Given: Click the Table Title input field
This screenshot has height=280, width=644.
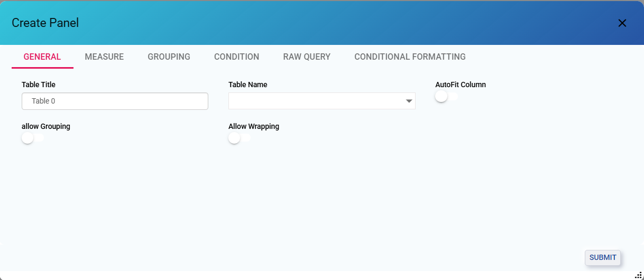Looking at the screenshot, I should pos(115,101).
